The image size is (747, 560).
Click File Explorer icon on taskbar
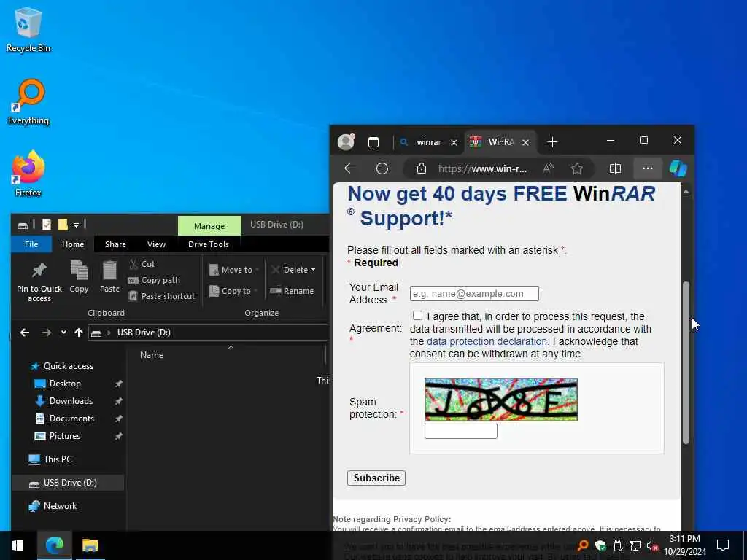(90, 545)
